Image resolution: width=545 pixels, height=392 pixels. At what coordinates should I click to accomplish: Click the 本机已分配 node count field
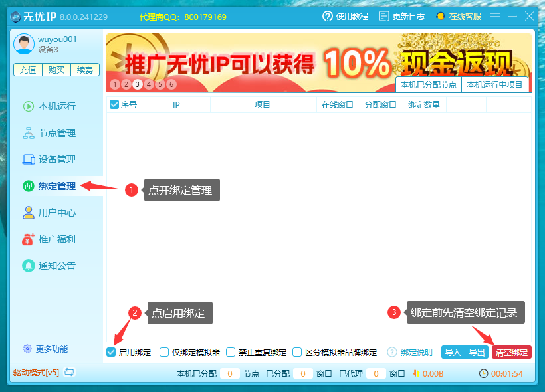[x=230, y=373]
